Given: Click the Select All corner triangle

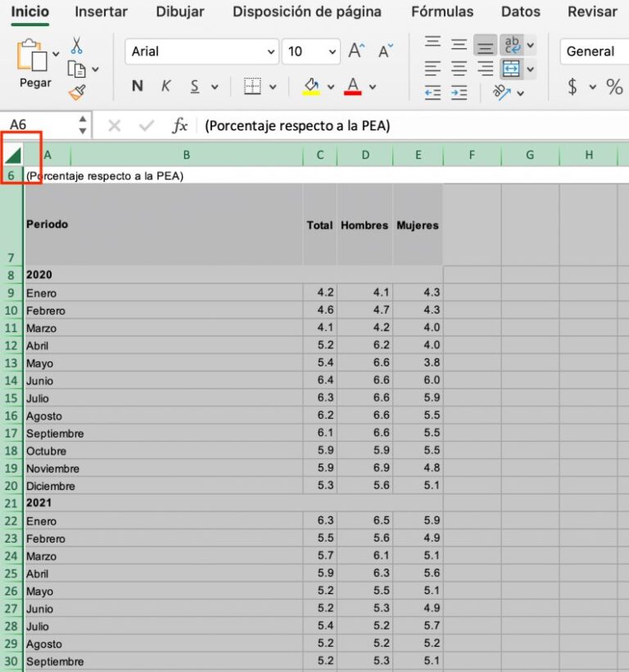Looking at the screenshot, I should (x=13, y=155).
